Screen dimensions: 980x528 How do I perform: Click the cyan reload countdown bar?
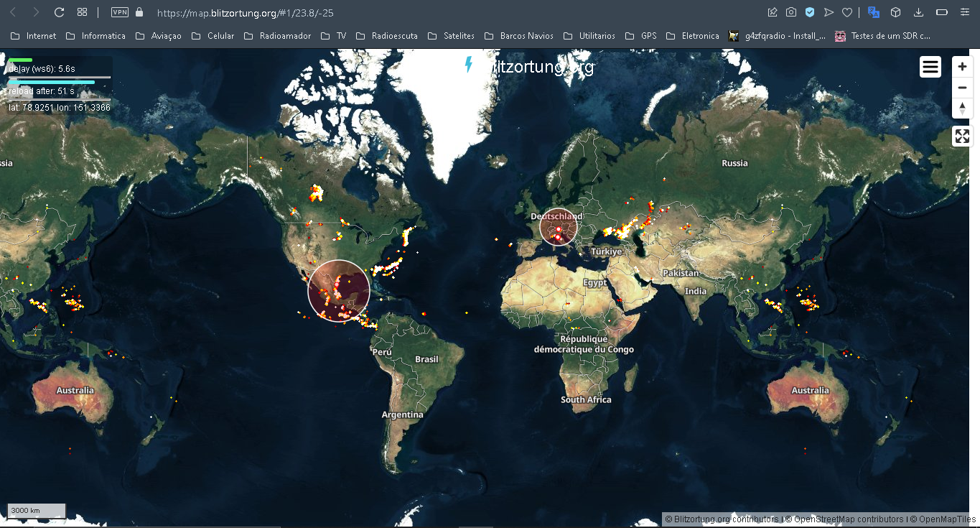tap(52, 82)
